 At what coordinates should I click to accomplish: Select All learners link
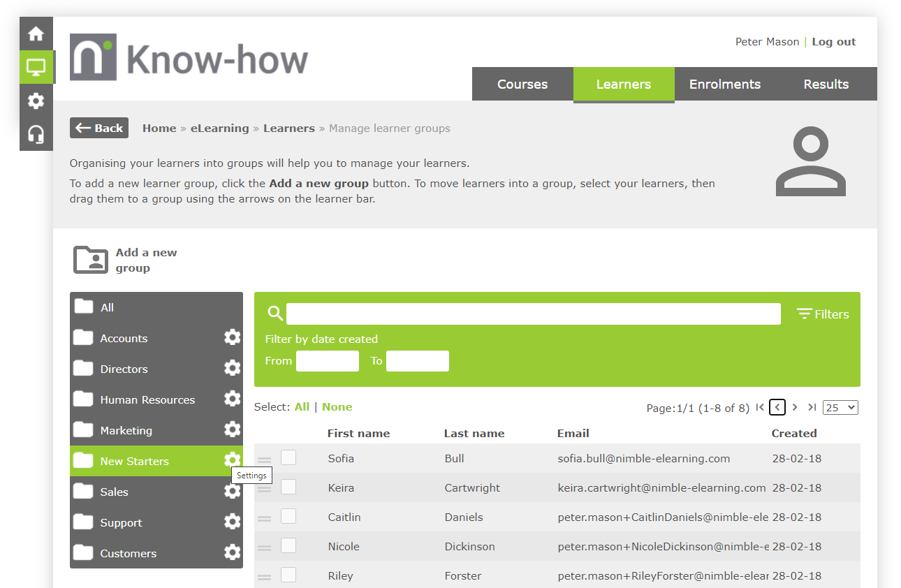pos(302,407)
